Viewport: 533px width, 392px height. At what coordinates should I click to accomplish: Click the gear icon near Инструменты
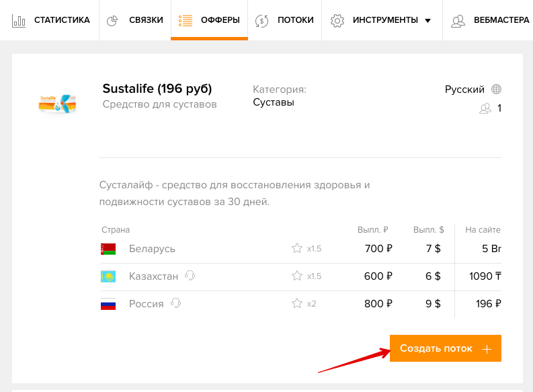point(337,21)
